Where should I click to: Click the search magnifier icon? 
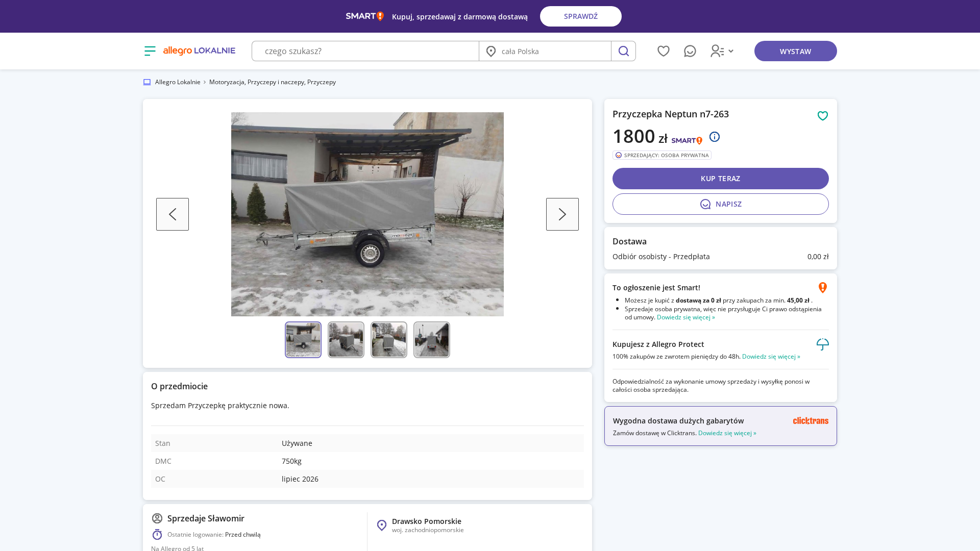[623, 51]
